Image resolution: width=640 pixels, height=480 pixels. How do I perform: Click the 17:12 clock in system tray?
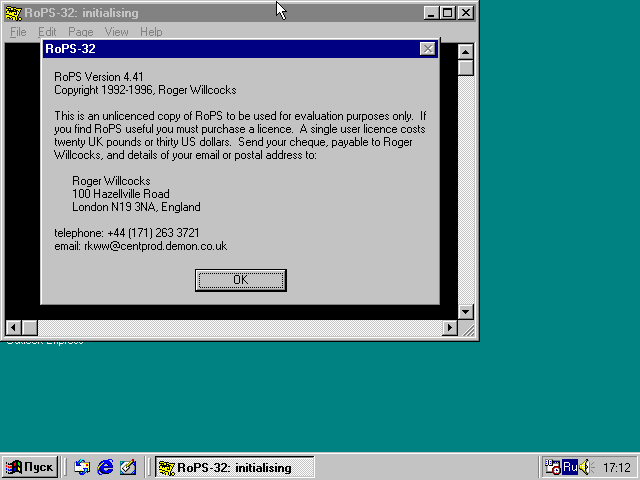(x=617, y=467)
